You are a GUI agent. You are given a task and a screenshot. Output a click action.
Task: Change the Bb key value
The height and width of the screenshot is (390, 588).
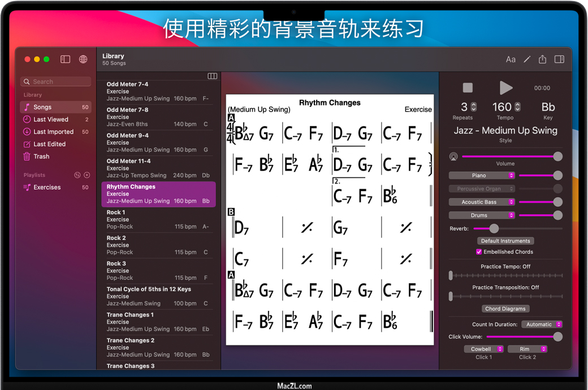(x=548, y=107)
